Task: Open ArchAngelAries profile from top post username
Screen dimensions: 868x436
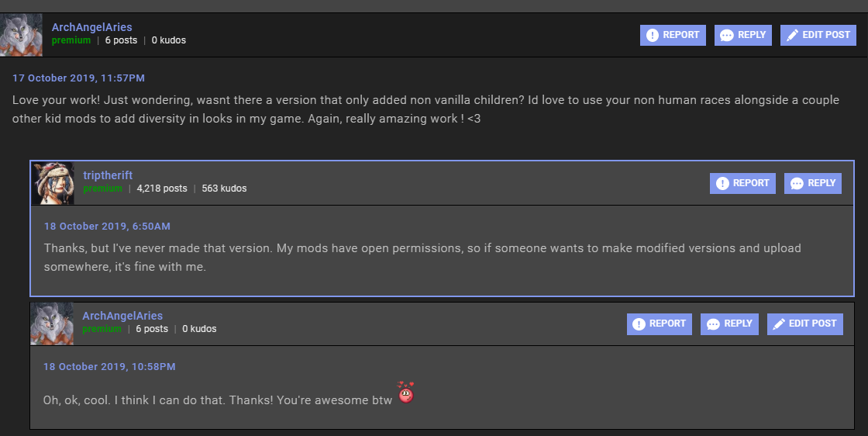Action: [91, 27]
